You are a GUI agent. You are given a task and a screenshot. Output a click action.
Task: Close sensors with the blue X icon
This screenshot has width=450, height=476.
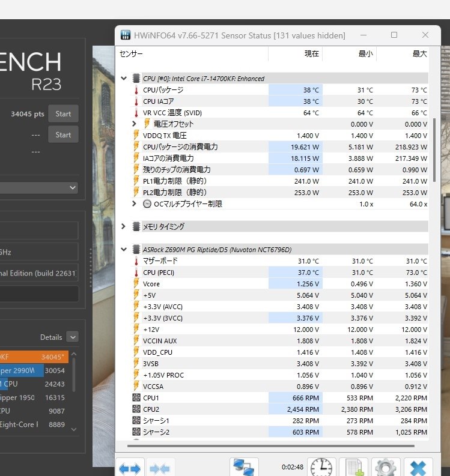pos(418,468)
